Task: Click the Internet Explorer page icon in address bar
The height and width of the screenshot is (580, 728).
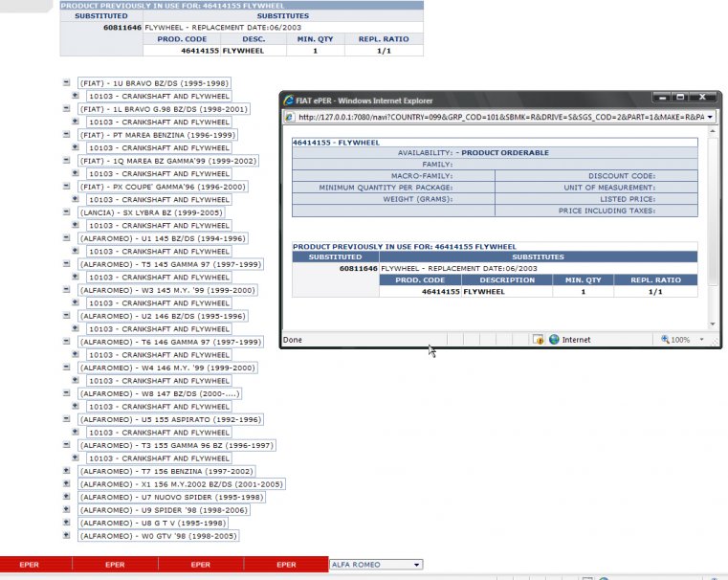Action: tap(291, 117)
